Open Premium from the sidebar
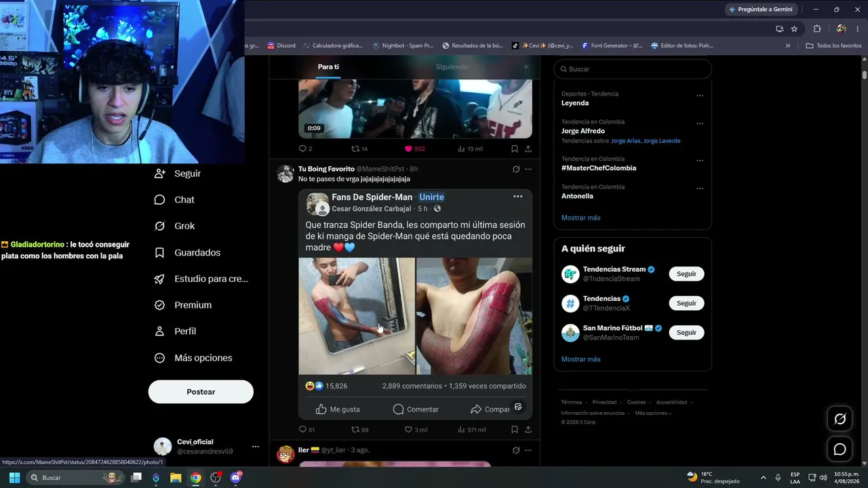 pos(183,305)
